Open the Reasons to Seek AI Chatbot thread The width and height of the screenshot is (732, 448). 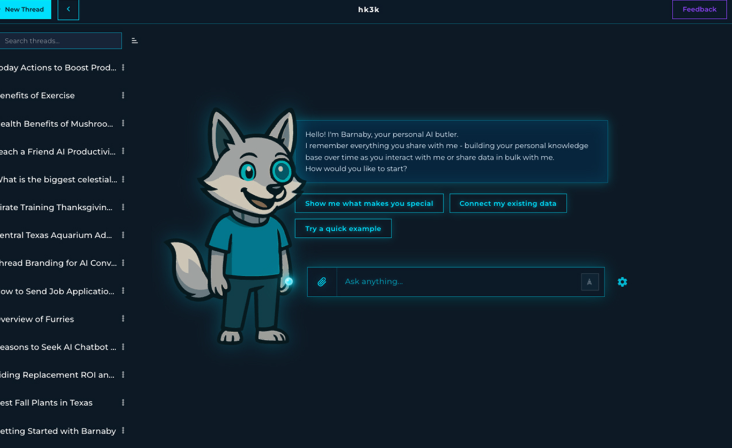click(58, 347)
